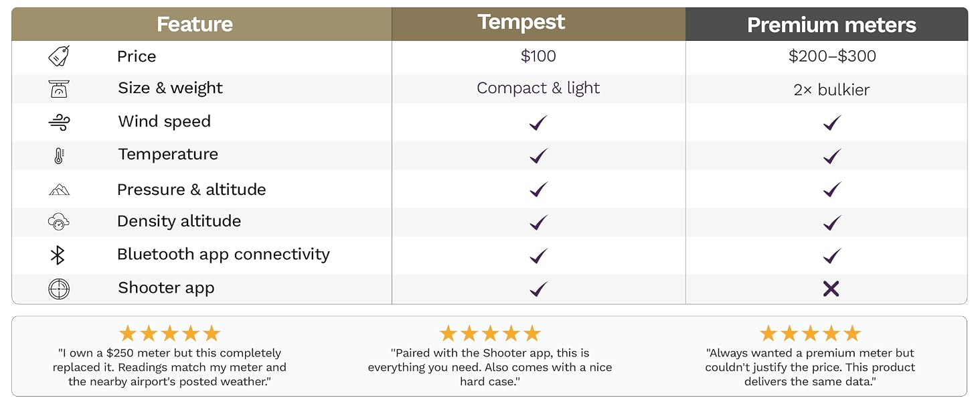Screen dimensions: 980x402
Task: Click the mountain icon for Pressure & altitude
Action: 59,190
